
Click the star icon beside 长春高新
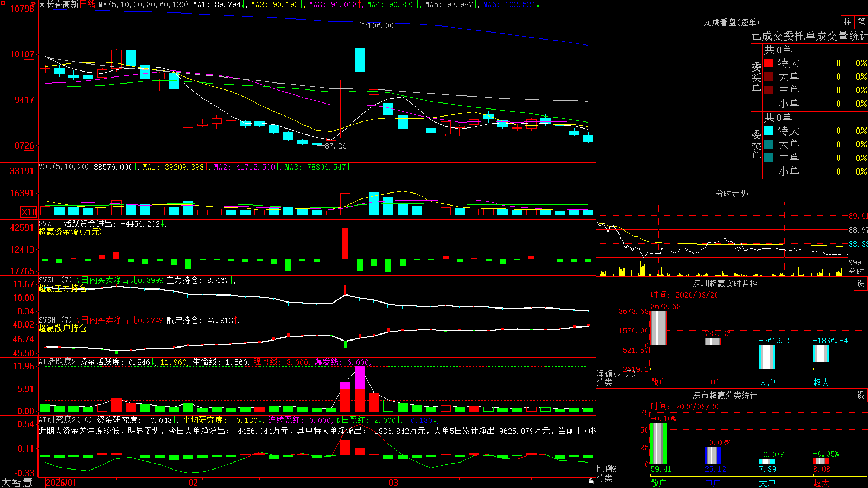(x=42, y=4)
